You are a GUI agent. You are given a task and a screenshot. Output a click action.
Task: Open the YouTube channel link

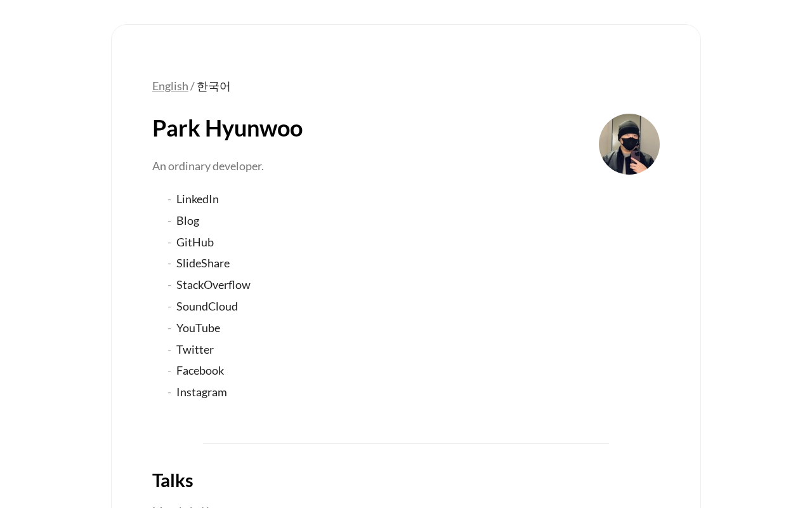tap(198, 328)
